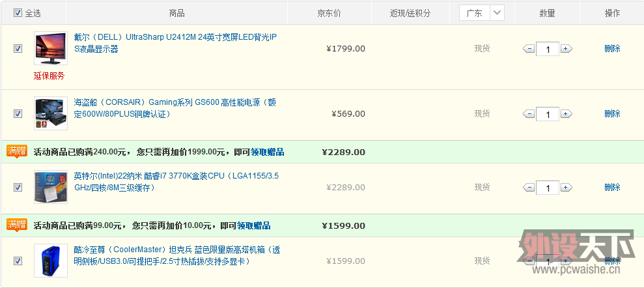
Task: Delete the CORSAIR GS600 item
Action: [x=612, y=113]
